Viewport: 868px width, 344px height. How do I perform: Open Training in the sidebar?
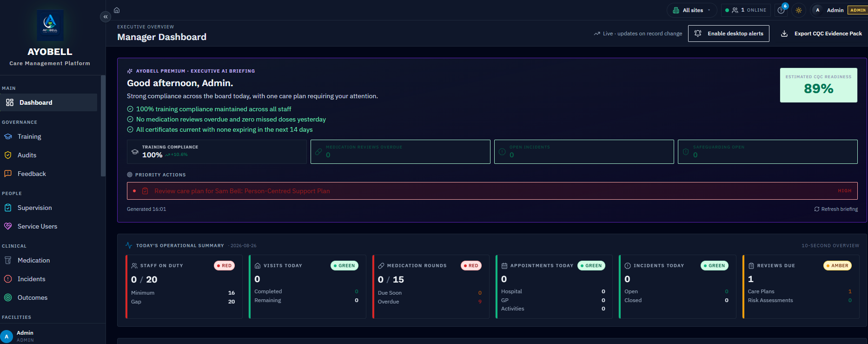click(48, 136)
